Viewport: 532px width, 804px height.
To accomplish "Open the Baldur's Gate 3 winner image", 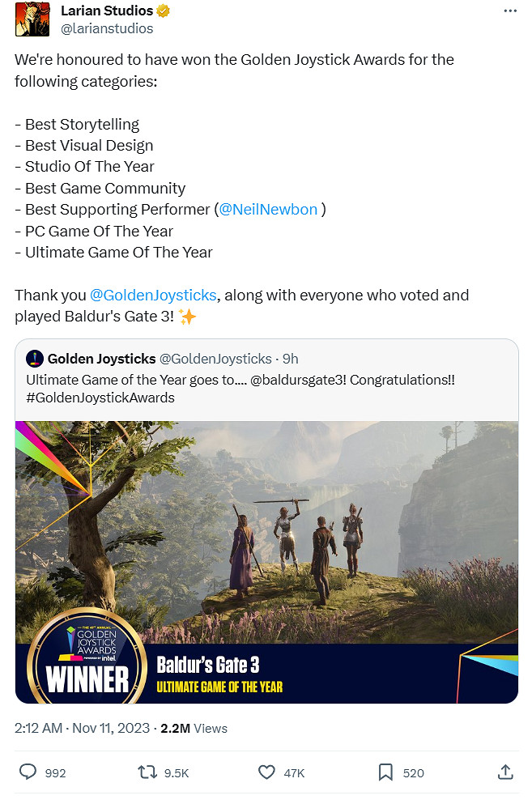I will tap(266, 562).
